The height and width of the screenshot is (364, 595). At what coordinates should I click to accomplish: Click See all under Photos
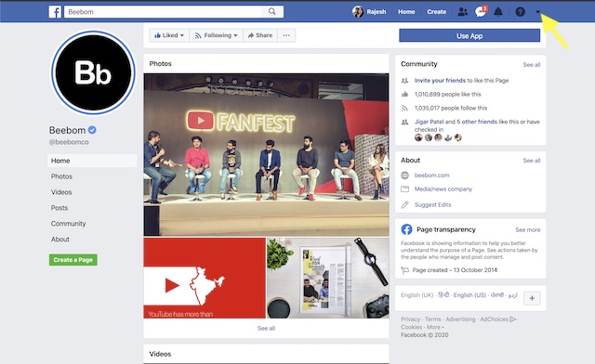[x=266, y=328]
